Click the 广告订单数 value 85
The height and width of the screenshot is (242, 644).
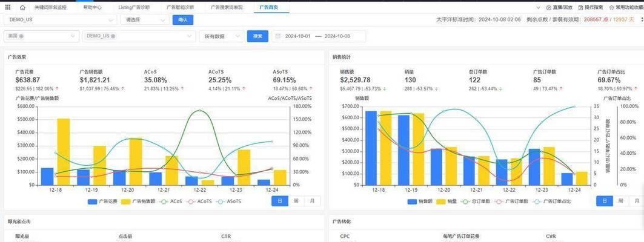coord(537,80)
